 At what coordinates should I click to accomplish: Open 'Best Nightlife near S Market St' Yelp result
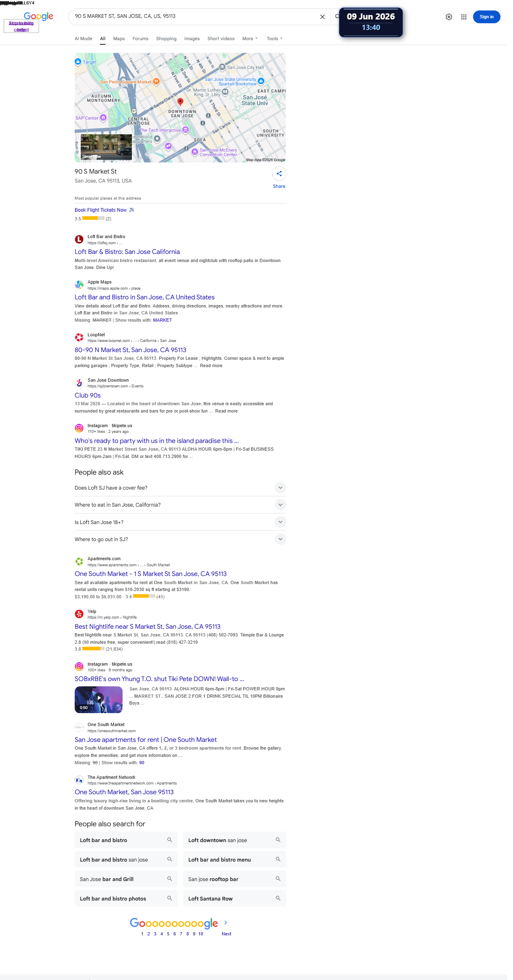pos(147,627)
